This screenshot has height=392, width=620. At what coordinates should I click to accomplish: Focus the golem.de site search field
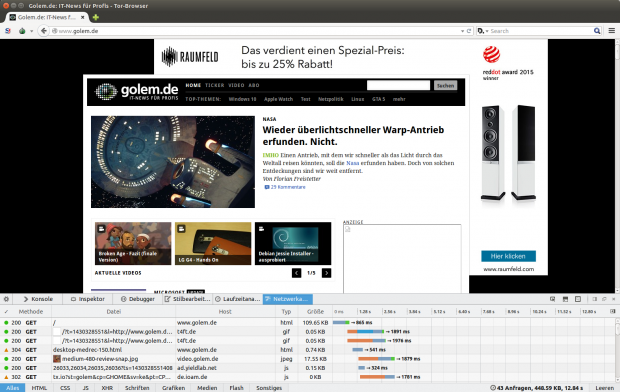398,85
